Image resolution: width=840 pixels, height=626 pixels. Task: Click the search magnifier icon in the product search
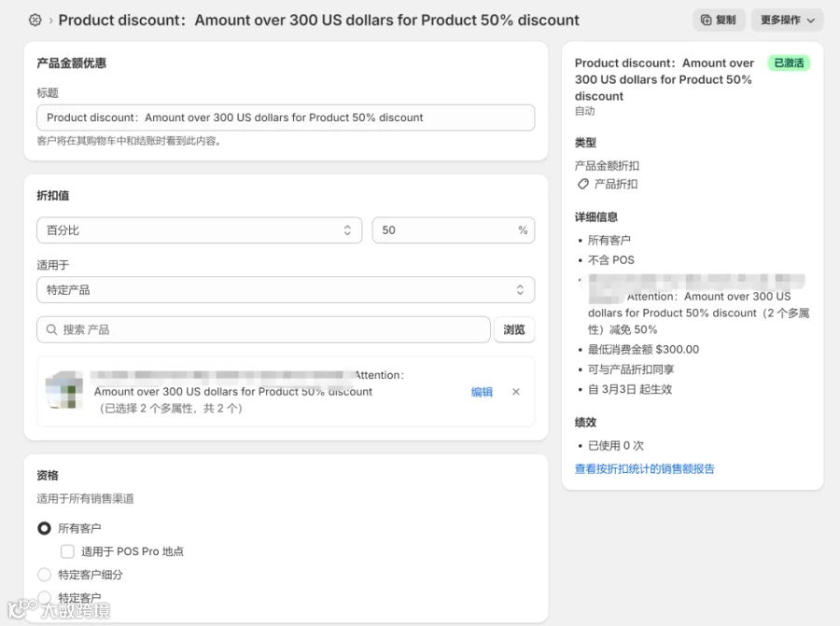point(51,329)
